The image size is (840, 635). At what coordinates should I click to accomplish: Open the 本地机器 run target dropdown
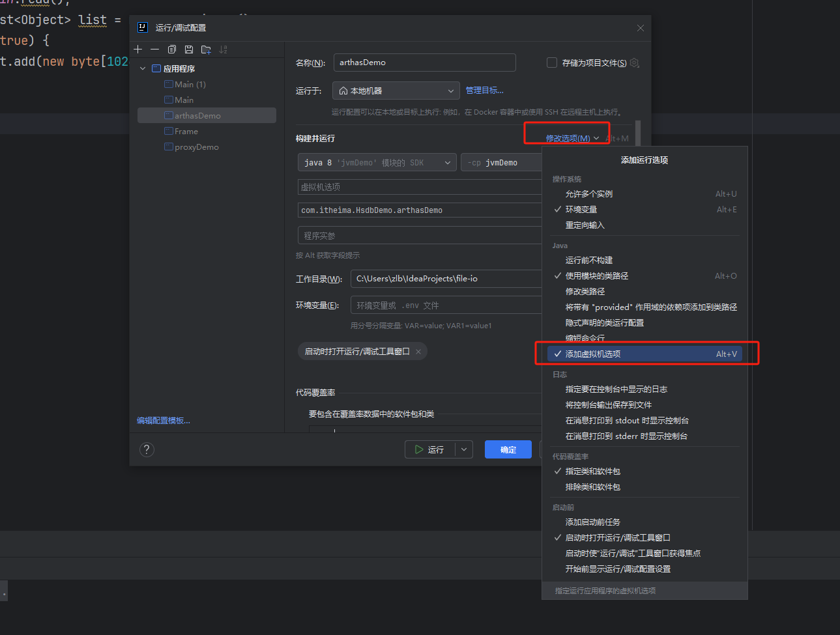(x=396, y=91)
